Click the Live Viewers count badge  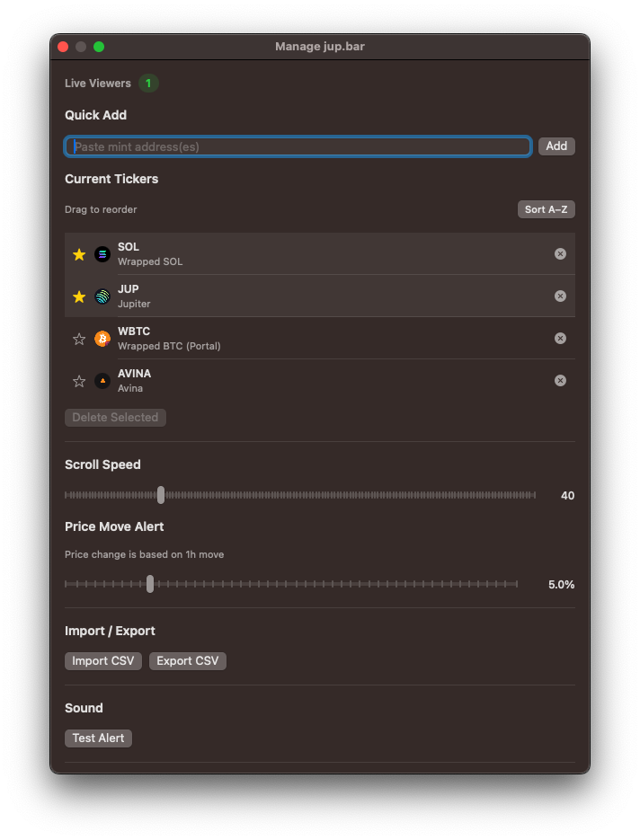tap(148, 83)
